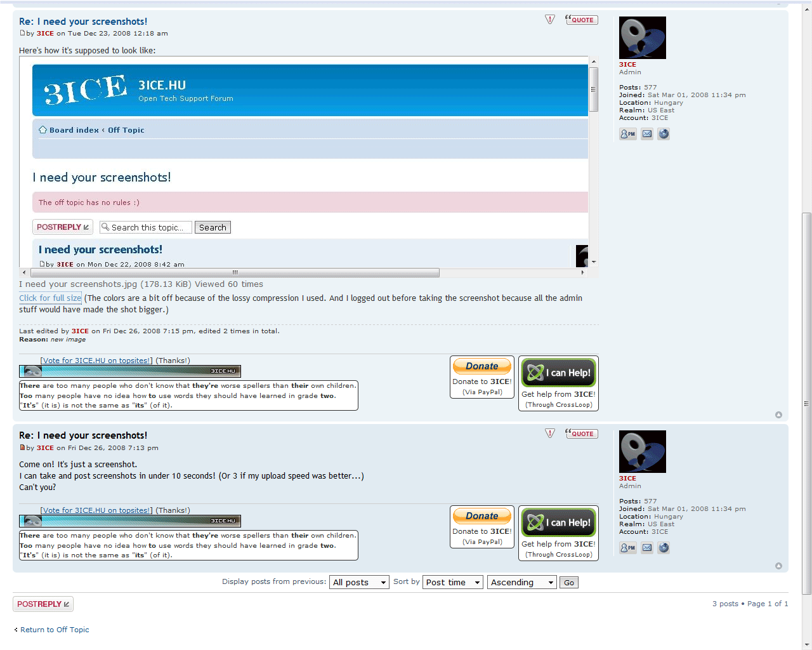Open 'Click for full size' image link
Image resolution: width=812 pixels, height=650 pixels.
pos(50,298)
